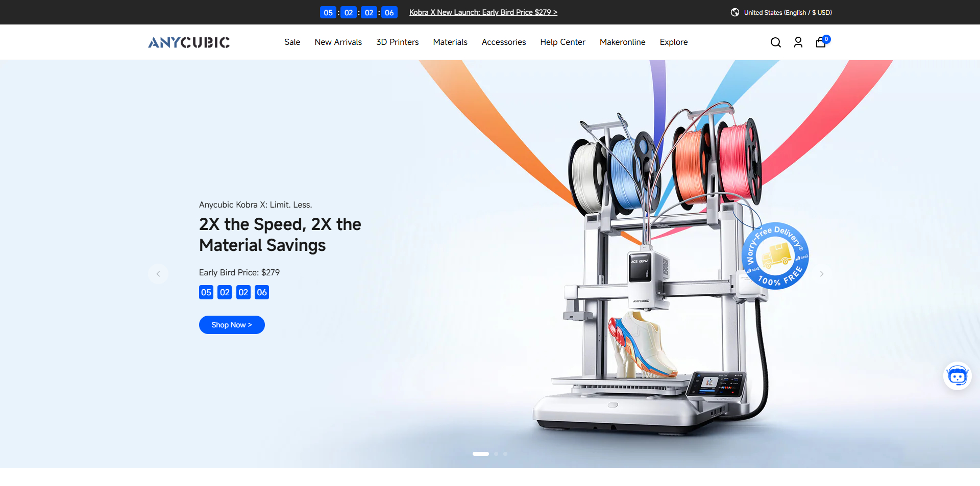The width and height of the screenshot is (980, 486).
Task: Open the chatbot assistant icon
Action: [x=957, y=376]
